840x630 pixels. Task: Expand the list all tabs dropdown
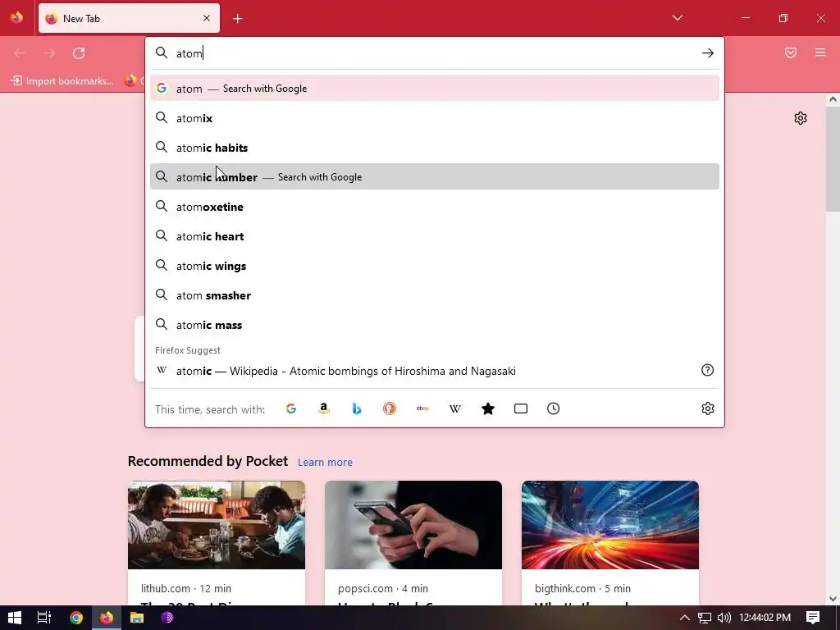tap(677, 18)
